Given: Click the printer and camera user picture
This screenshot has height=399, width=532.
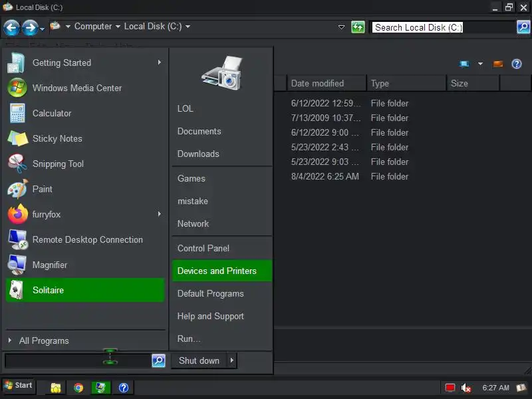Looking at the screenshot, I should coord(221,72).
